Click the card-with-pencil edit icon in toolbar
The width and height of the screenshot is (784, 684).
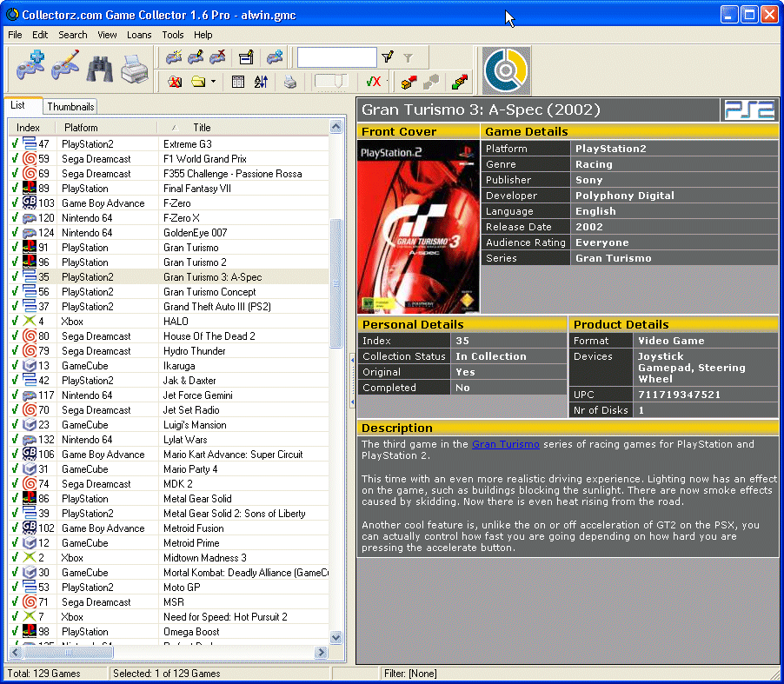[246, 57]
